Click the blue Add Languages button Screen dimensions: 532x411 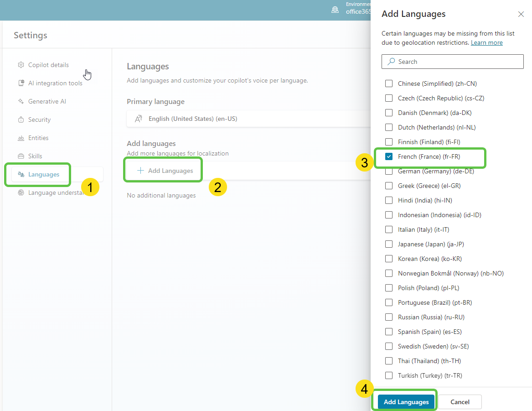406,402
